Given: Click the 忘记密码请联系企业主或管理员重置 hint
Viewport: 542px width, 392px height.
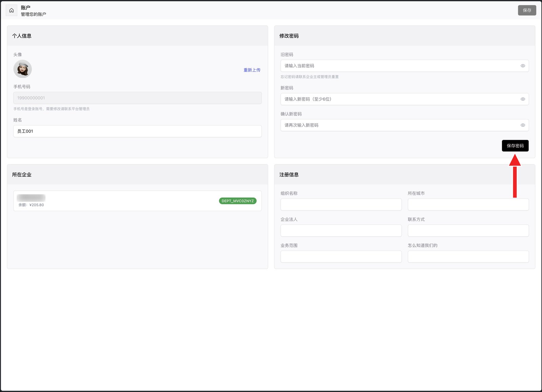Looking at the screenshot, I should (310, 77).
